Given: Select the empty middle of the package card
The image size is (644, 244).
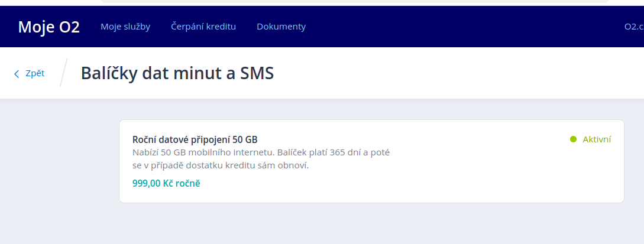Looking at the screenshot, I should pyautogui.click(x=473, y=171).
